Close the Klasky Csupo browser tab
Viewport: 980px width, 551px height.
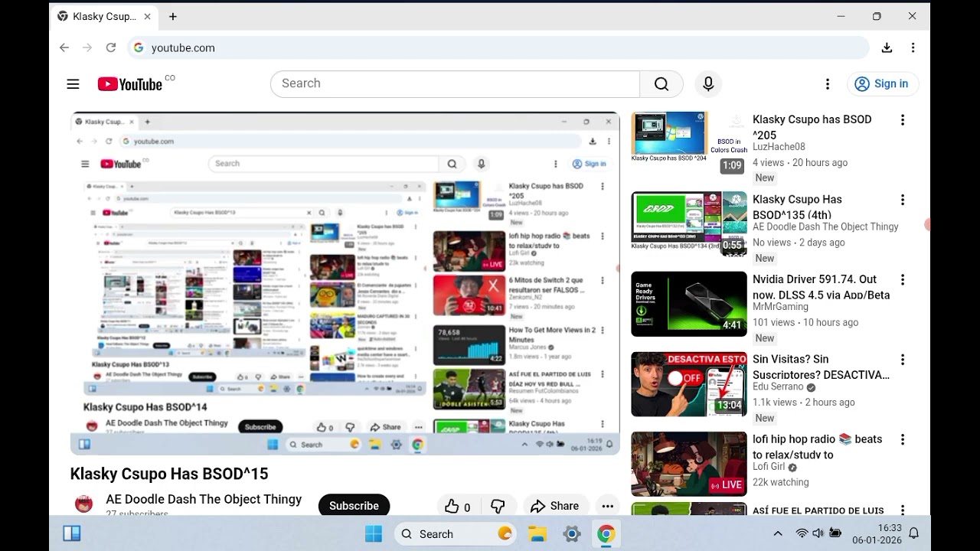(147, 16)
